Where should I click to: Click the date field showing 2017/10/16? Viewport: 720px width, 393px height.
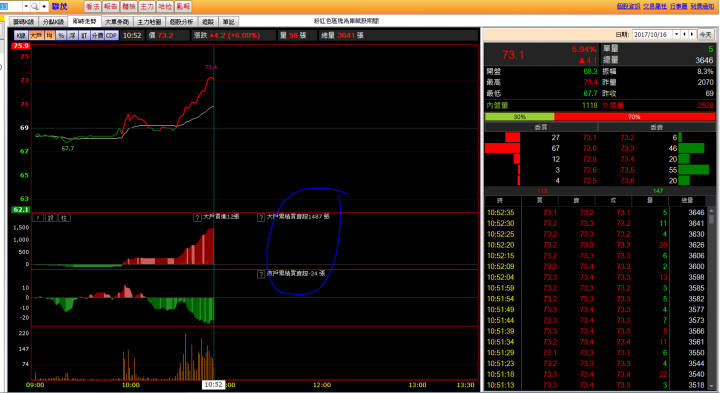point(652,34)
